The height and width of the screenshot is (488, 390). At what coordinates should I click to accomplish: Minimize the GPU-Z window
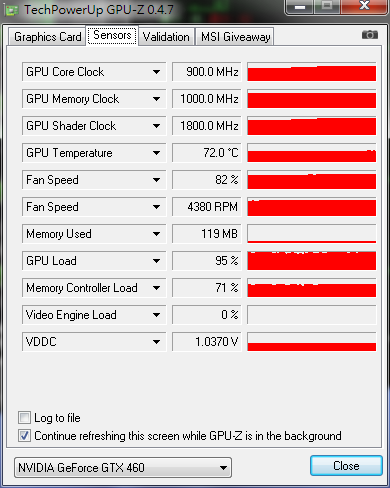pos(300,7)
